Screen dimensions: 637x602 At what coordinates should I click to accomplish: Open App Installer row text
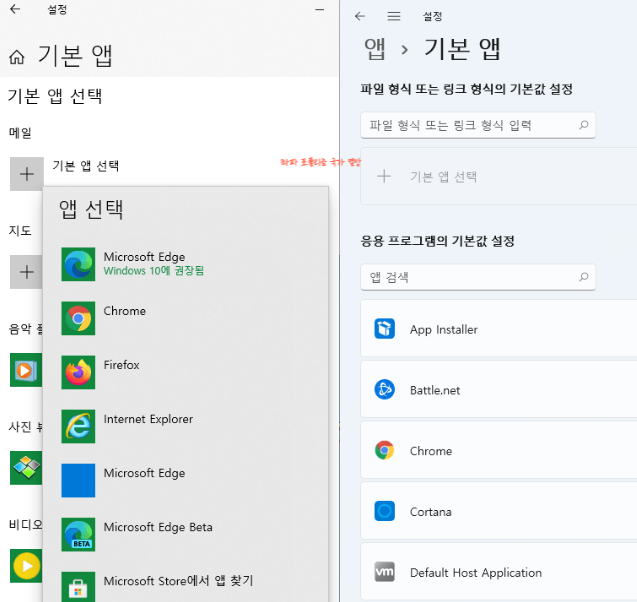tap(444, 329)
